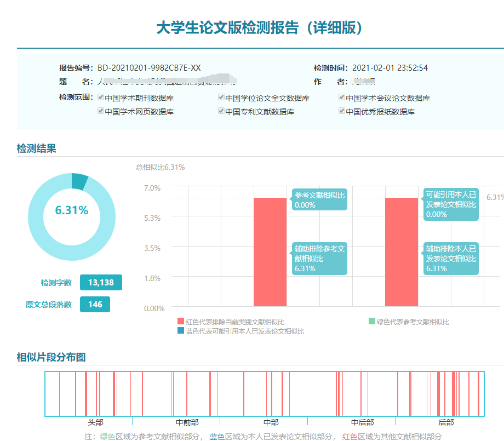The height and width of the screenshot is (441, 504).
Task: Click the 参考文献相似比 0.00% tooltip
Action: (x=319, y=199)
